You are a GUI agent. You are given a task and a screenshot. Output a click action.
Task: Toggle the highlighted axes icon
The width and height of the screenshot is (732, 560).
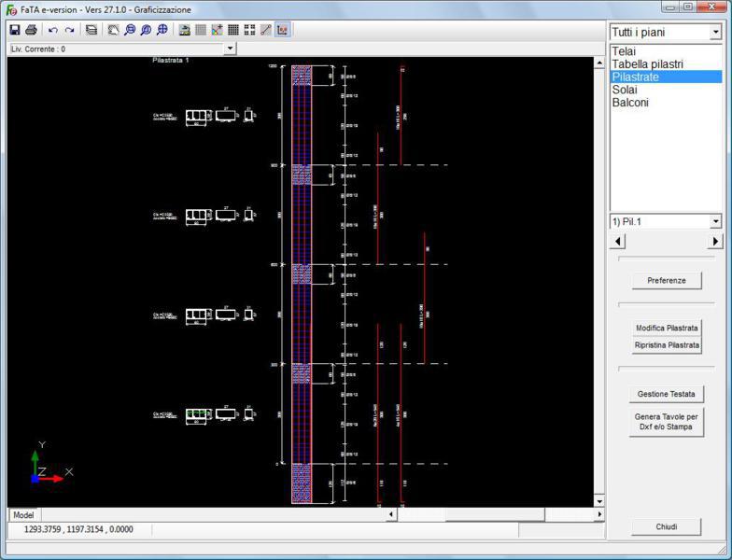282,30
